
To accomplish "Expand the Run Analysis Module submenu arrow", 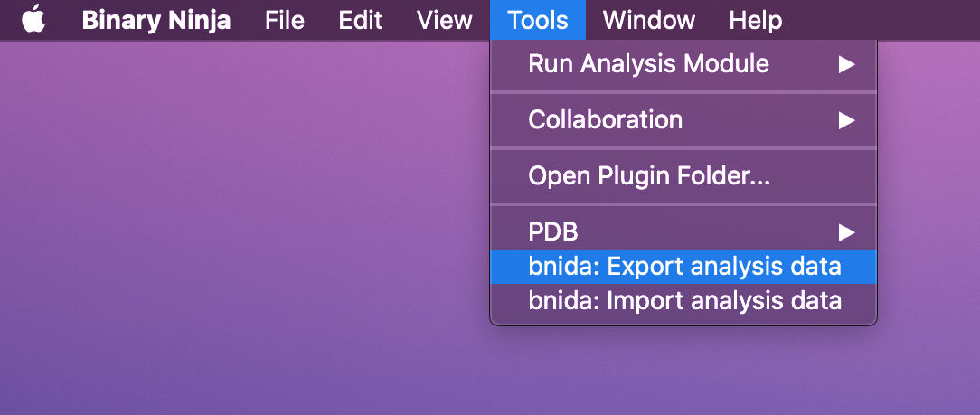I will click(x=847, y=64).
